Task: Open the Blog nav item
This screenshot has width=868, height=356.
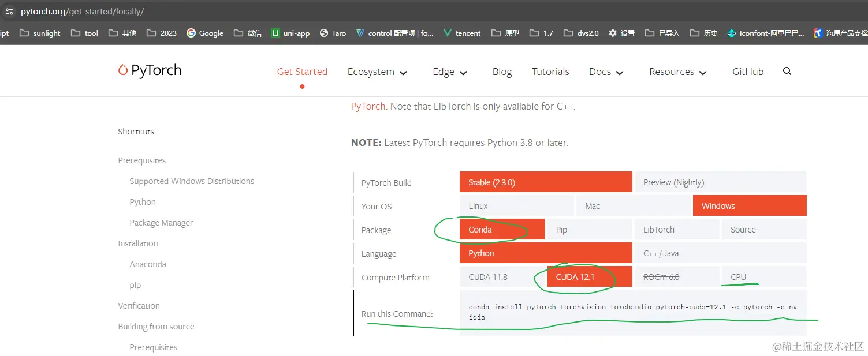Action: (502, 72)
